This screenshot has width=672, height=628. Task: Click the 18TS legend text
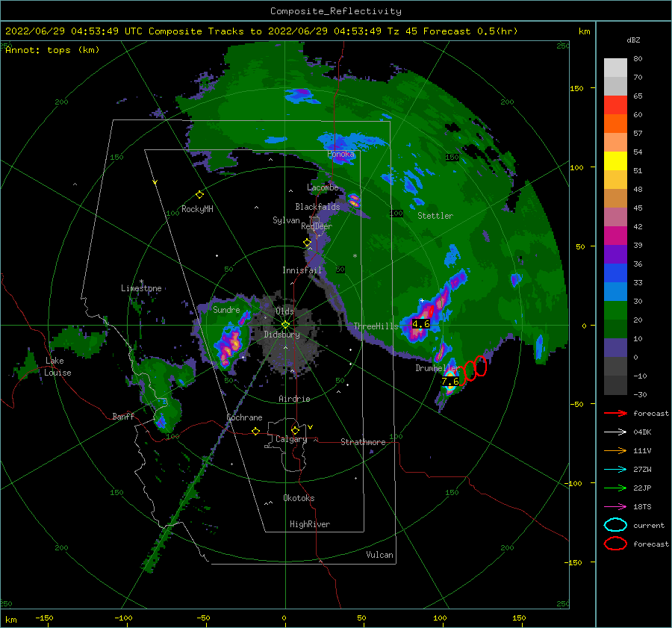pos(642,507)
